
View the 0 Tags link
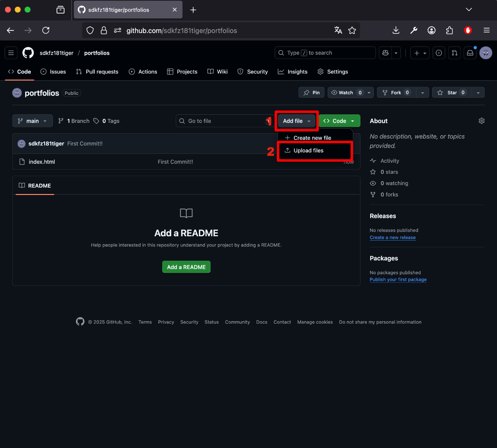pyautogui.click(x=106, y=121)
